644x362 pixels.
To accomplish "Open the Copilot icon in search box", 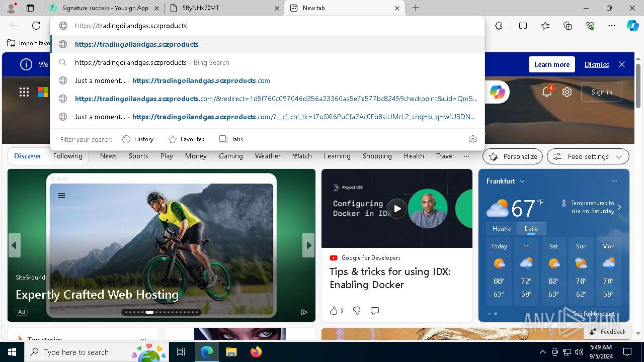I will 497,92.
